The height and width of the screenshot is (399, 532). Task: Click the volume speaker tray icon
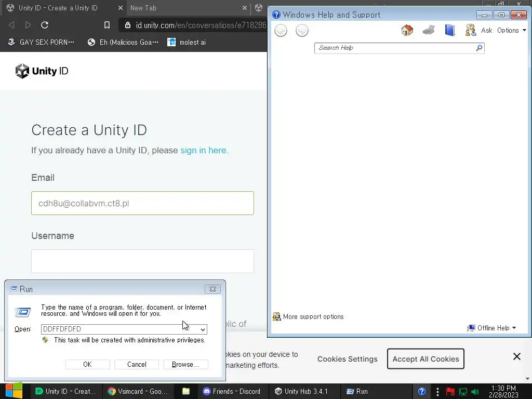coord(475,392)
